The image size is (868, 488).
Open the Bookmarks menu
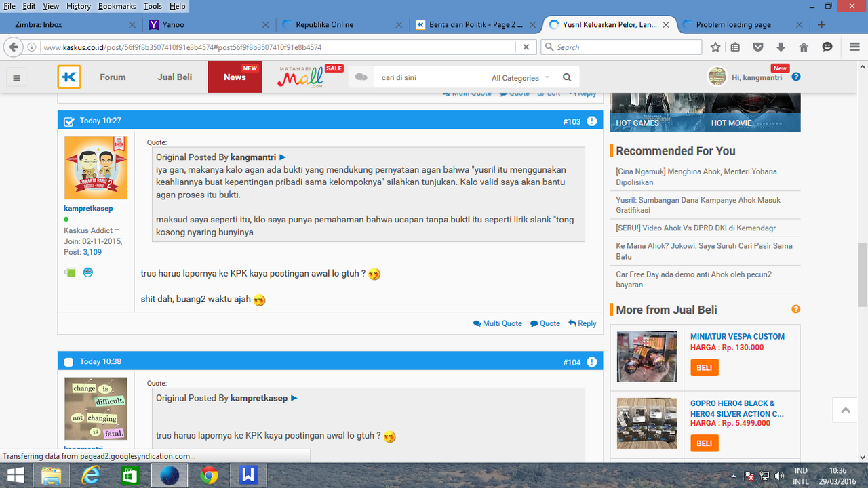pos(117,6)
